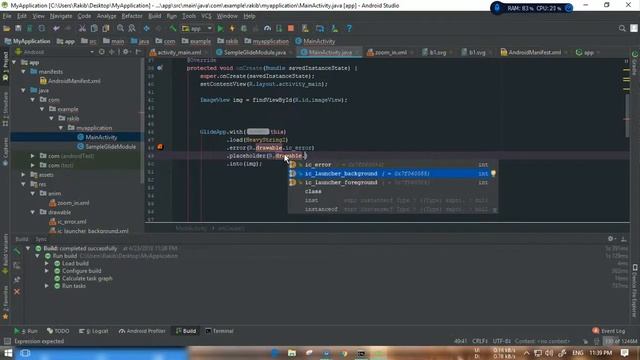Click the Build panel settings gear icon

[611, 239]
